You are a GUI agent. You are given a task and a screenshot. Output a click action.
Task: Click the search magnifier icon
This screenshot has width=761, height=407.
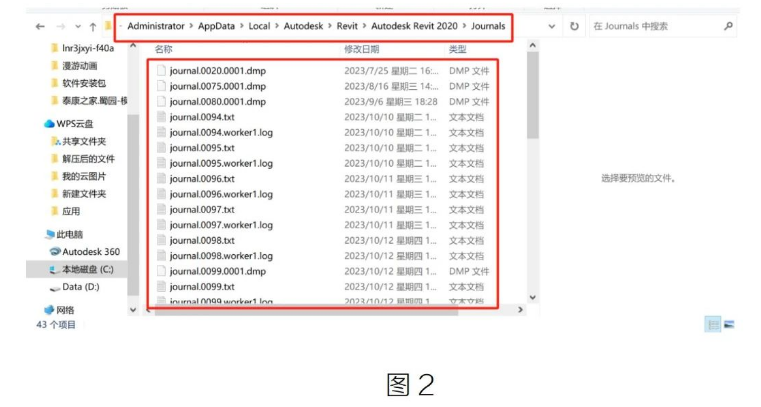coord(728,26)
